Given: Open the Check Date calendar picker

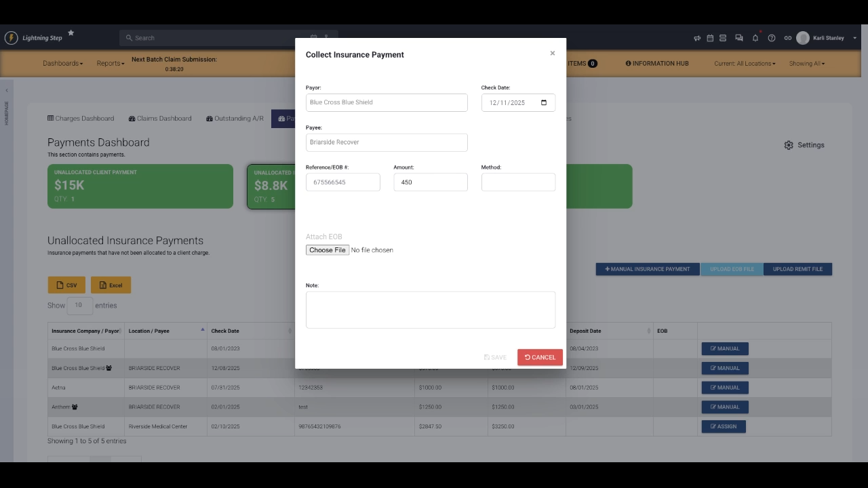Looking at the screenshot, I should 544,102.
